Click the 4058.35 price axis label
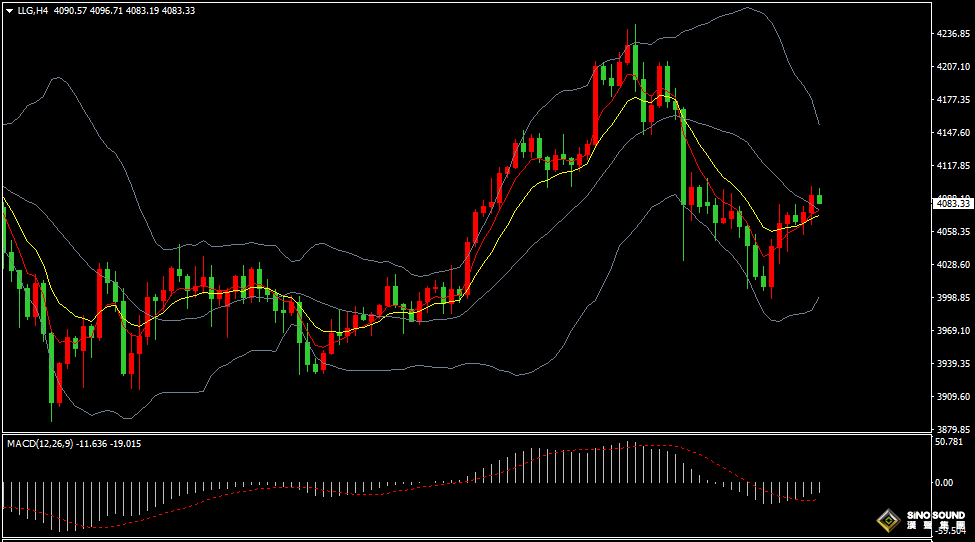The width and height of the screenshot is (975, 542). pyautogui.click(x=952, y=232)
